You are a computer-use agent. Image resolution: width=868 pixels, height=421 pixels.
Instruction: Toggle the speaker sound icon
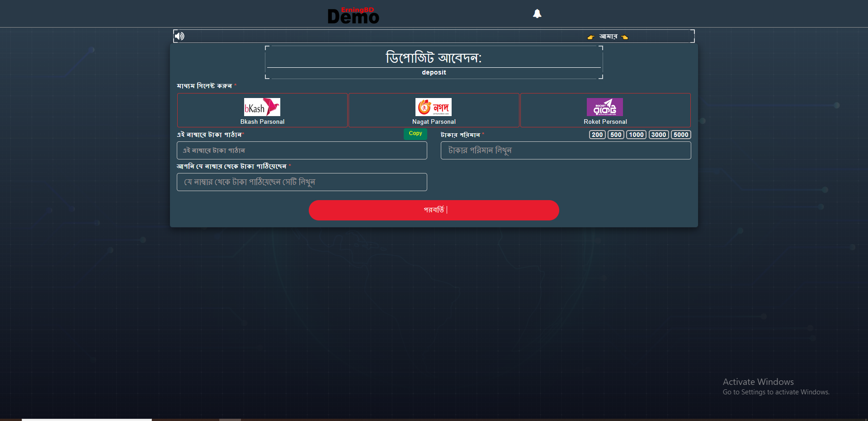pos(180,36)
